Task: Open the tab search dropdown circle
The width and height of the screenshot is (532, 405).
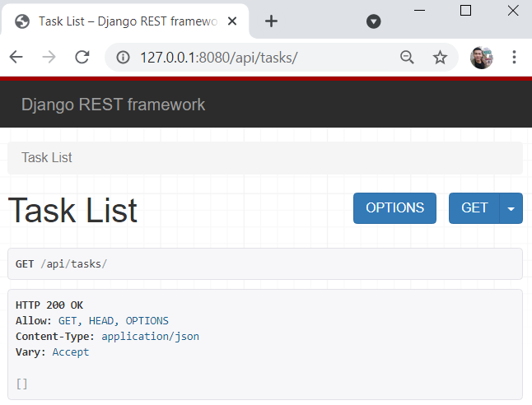Action: point(374,21)
